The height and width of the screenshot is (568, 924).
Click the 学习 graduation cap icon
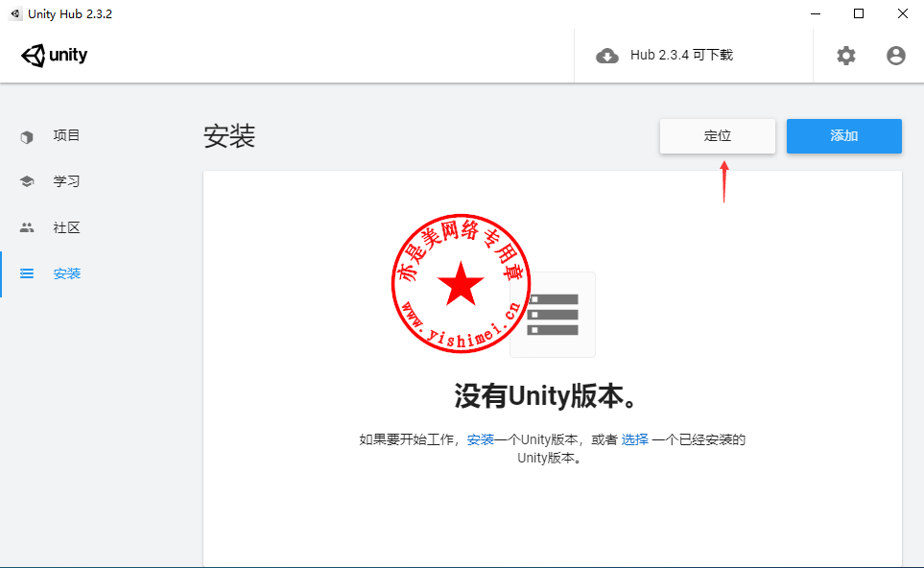coord(27,181)
